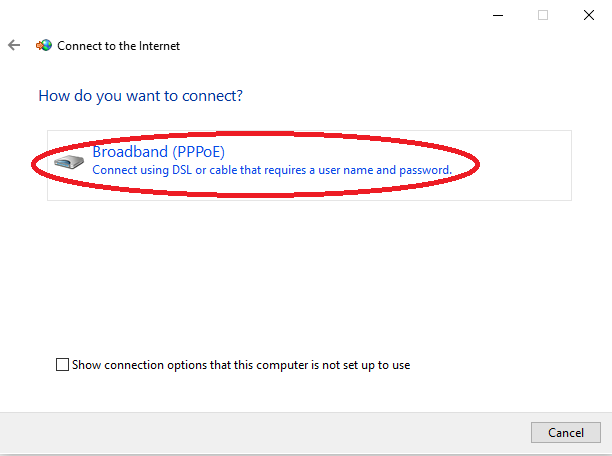612x456 pixels.
Task: Click blank space right of the heading question
Action: 420,96
